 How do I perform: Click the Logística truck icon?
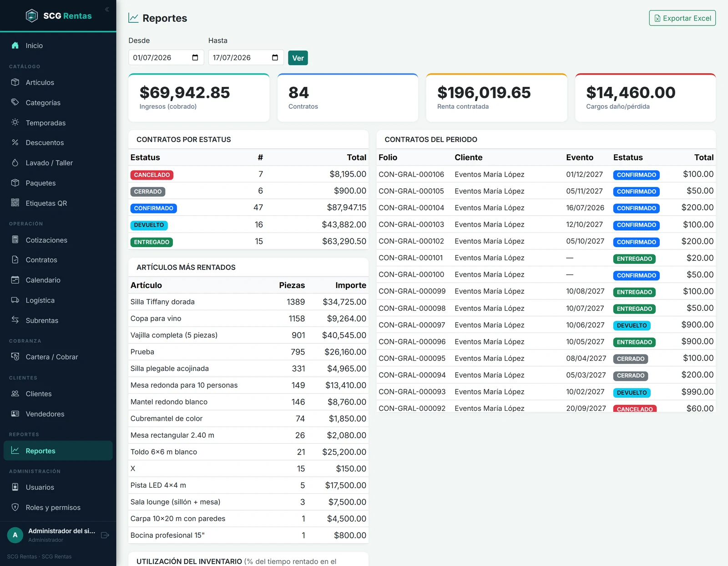(15, 300)
